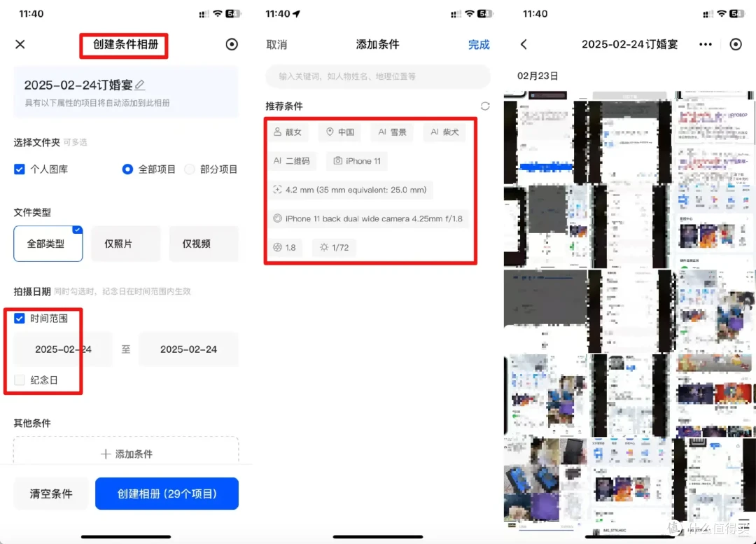Choose 全部类型 file type
756x544 pixels.
point(48,244)
